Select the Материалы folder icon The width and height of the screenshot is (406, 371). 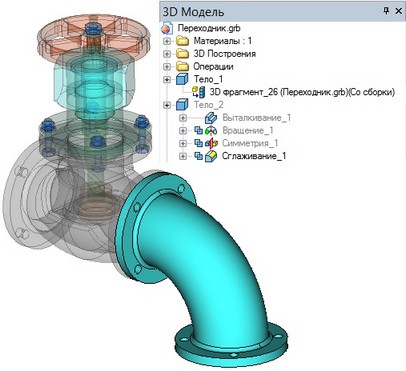182,41
